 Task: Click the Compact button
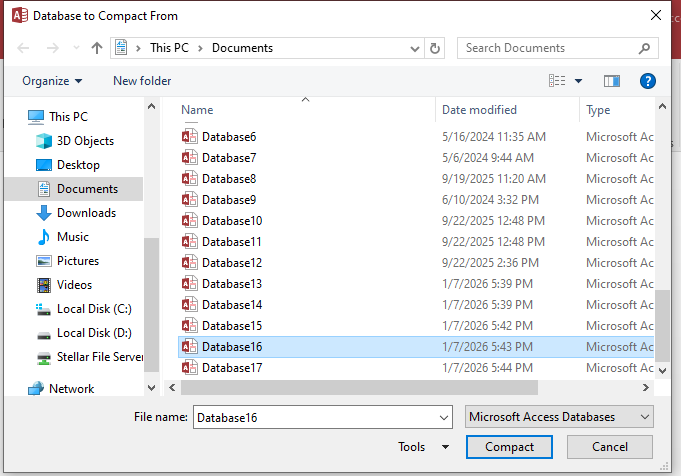coord(509,447)
